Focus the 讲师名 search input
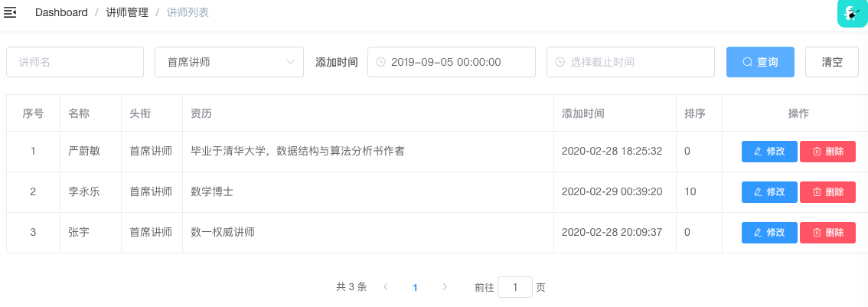The height and width of the screenshot is (307, 868). (75, 62)
